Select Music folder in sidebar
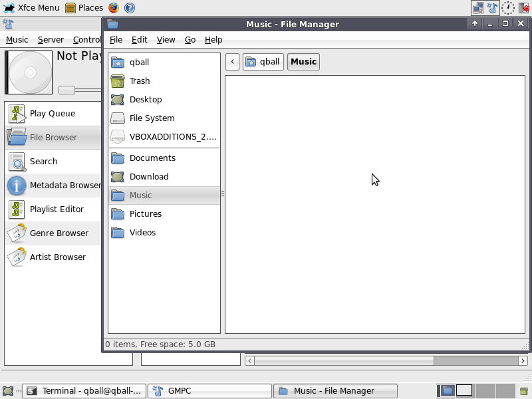The image size is (532, 399). tap(164, 195)
